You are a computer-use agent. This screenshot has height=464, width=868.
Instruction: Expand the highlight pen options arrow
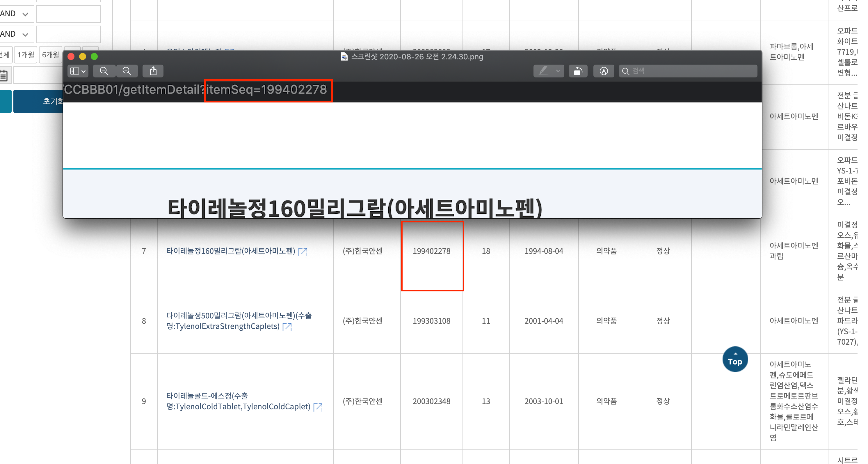click(x=558, y=71)
